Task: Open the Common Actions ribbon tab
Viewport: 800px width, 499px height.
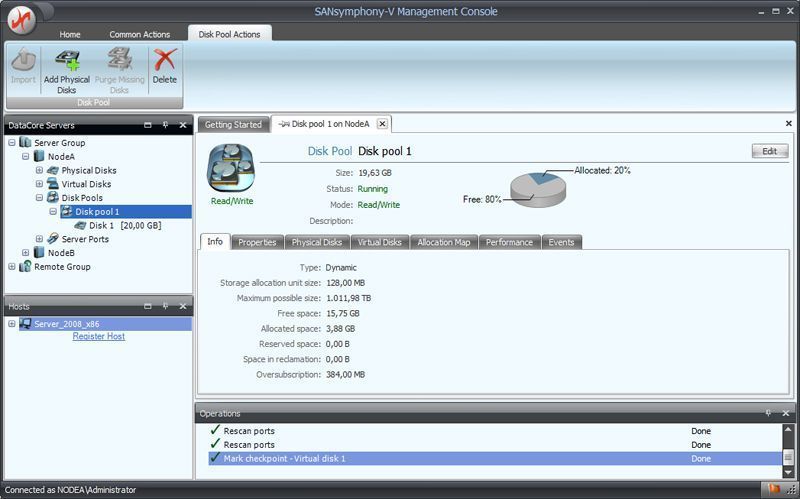Action: coord(140,34)
